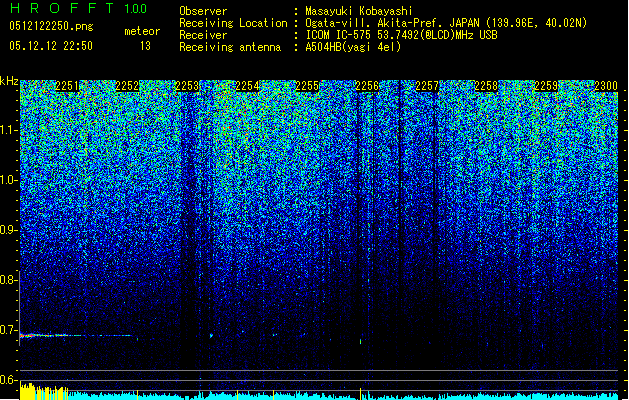Click the Observer label
Viewport: 629px width, 400px height.
[x=203, y=11]
